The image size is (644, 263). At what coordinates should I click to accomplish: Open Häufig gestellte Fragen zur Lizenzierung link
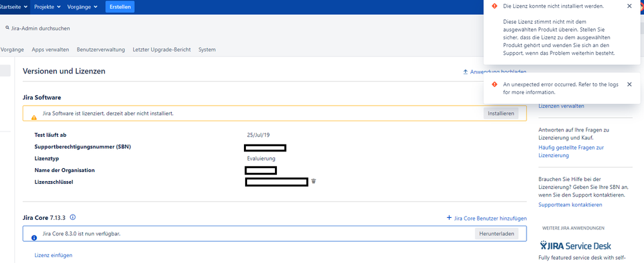coord(571,151)
